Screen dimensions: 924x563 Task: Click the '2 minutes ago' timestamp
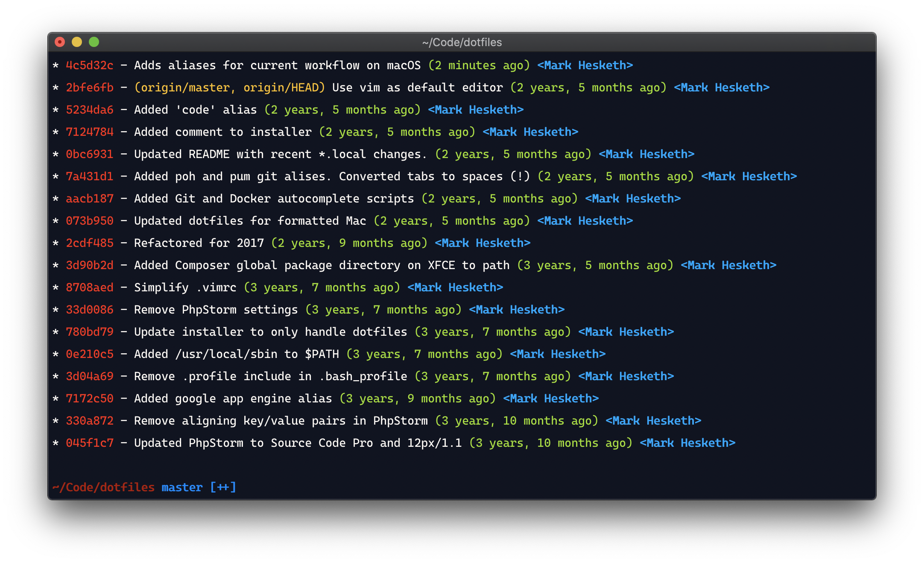[x=479, y=65]
